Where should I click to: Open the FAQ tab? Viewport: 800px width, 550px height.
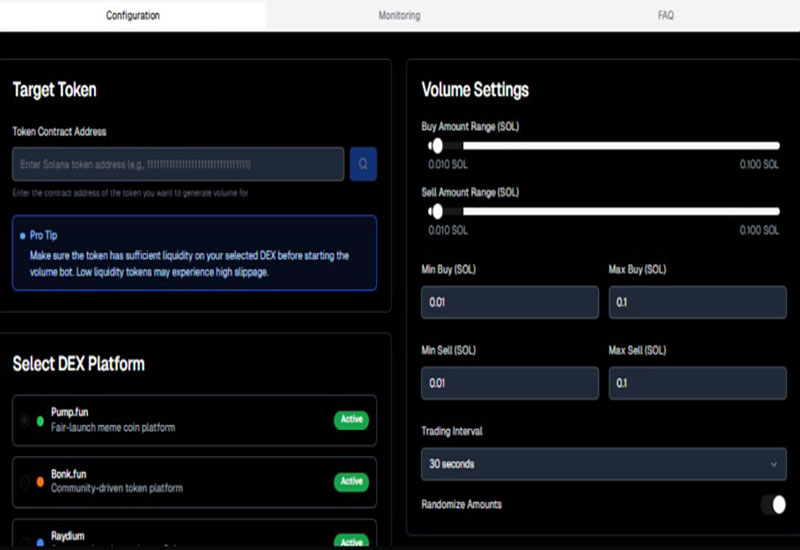666,15
